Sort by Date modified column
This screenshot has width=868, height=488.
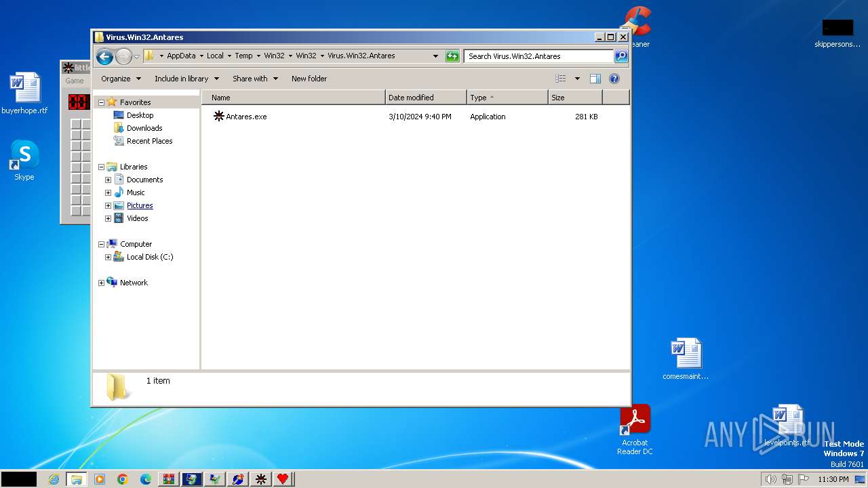[x=426, y=98]
